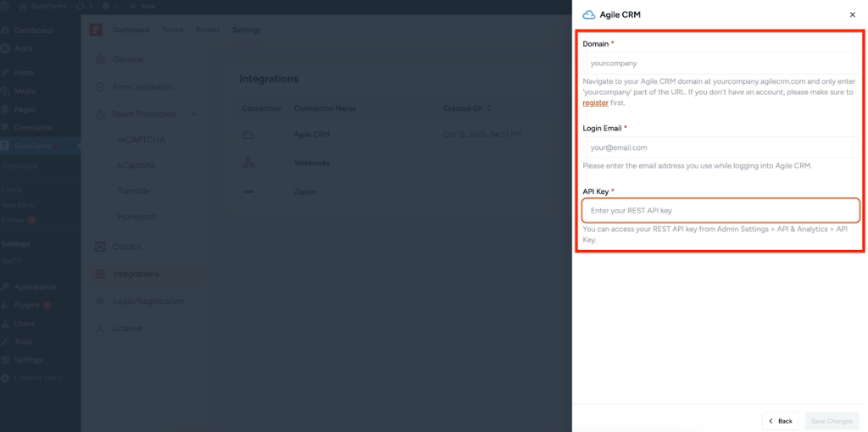
Task: Click the Agile CRM cloud icon in panel header
Action: 590,15
